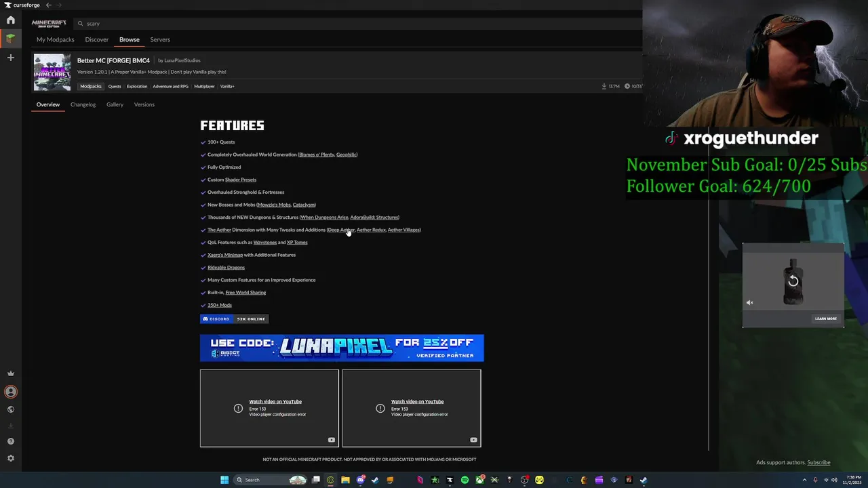Click the globe icon in left sidebar
868x488 pixels.
click(11, 409)
